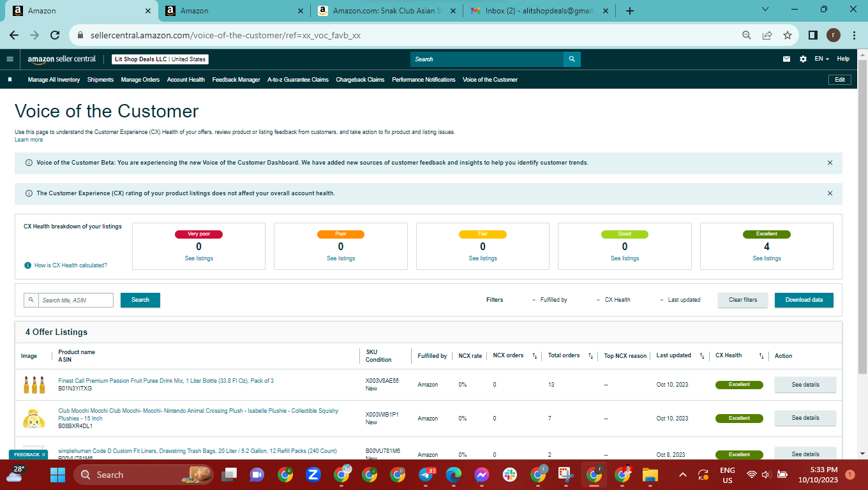Launch Zoom from the taskbar
This screenshot has width=868, height=490.
[x=313, y=475]
